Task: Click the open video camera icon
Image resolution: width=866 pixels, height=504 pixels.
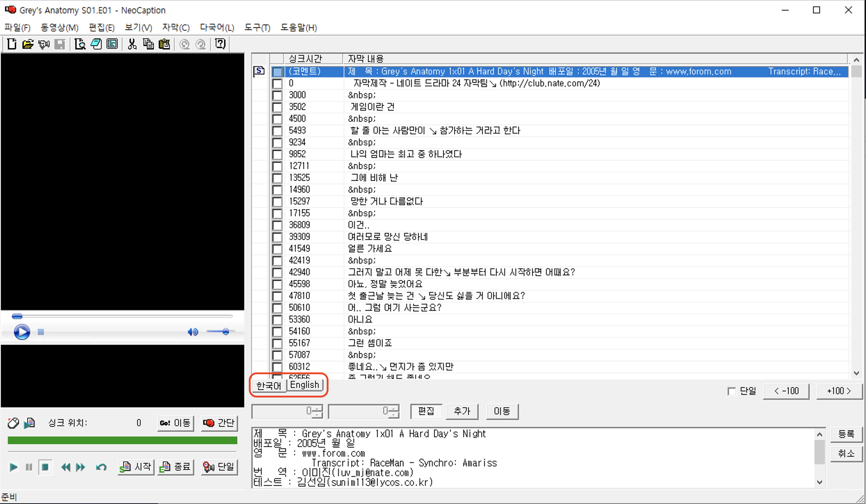Action: click(x=44, y=44)
